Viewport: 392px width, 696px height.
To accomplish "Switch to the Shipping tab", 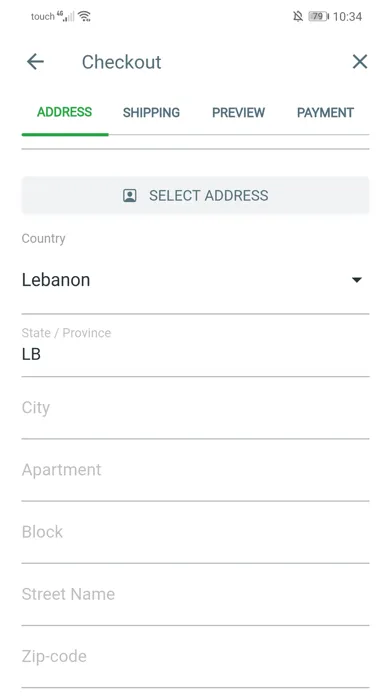I will coord(151,113).
